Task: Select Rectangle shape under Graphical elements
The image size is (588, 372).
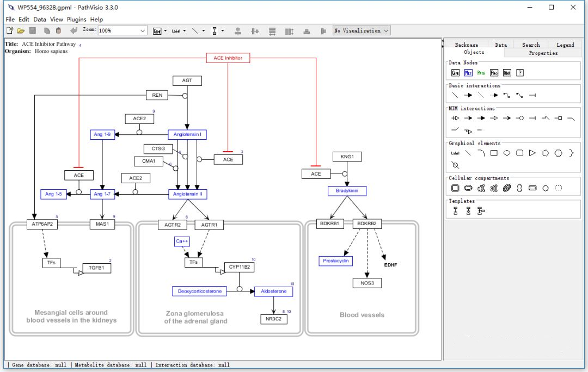Action: coord(494,153)
